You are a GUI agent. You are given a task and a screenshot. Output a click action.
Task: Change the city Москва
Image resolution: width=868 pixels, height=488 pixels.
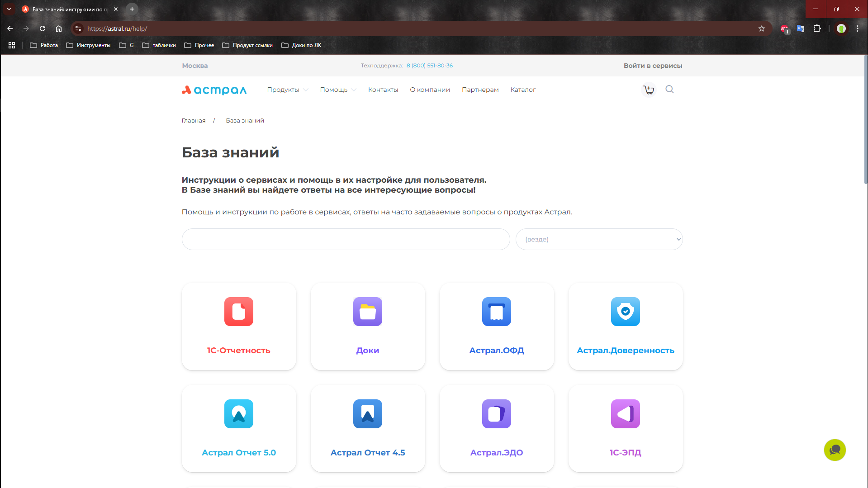coord(195,66)
